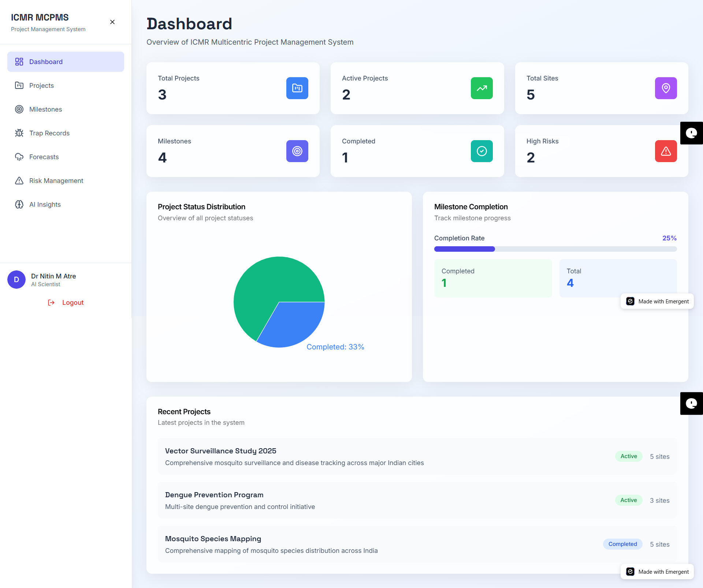Image resolution: width=703 pixels, height=588 pixels.
Task: Click the teal Completed checkmark icon
Action: pos(481,151)
